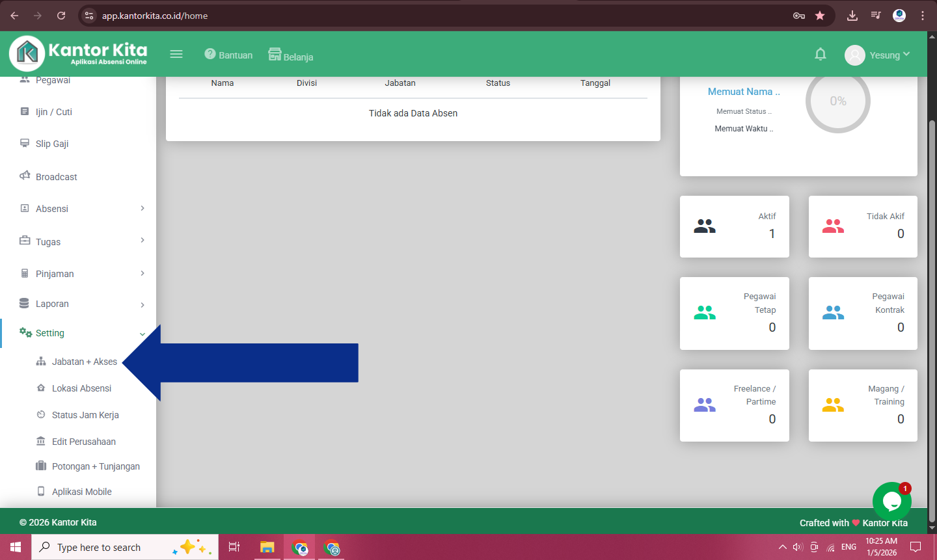This screenshot has width=937, height=560.
Task: Open the green chat support bubble
Action: (891, 501)
